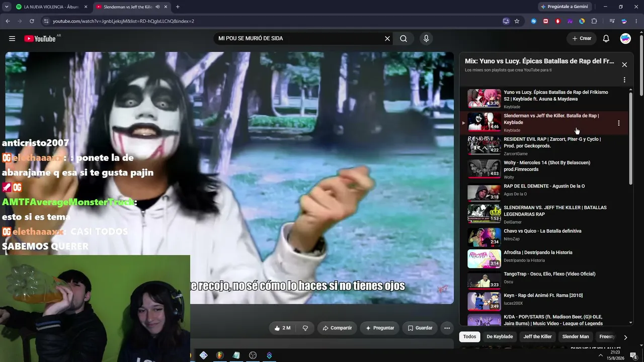Play Keyn - Rap del Animé

point(544,302)
